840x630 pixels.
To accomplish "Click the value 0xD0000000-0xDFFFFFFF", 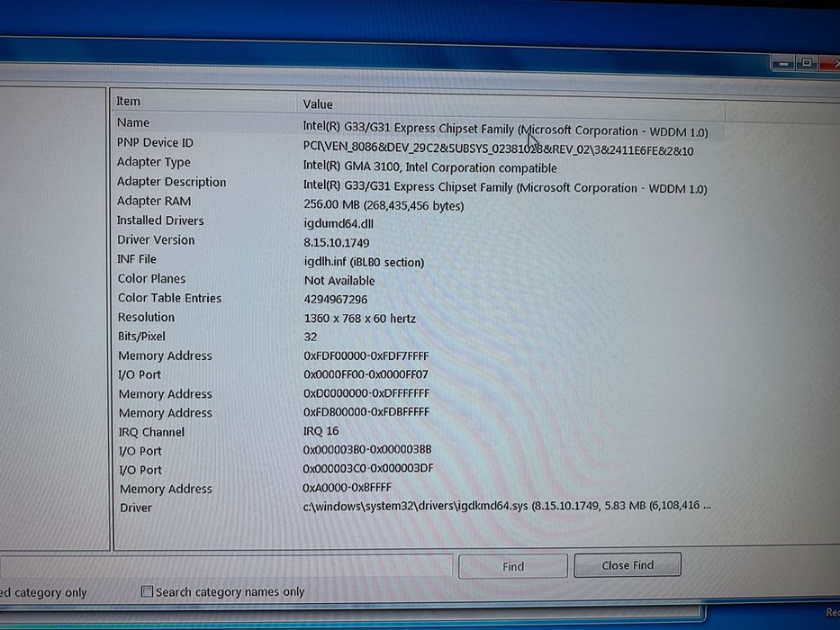I will (366, 393).
